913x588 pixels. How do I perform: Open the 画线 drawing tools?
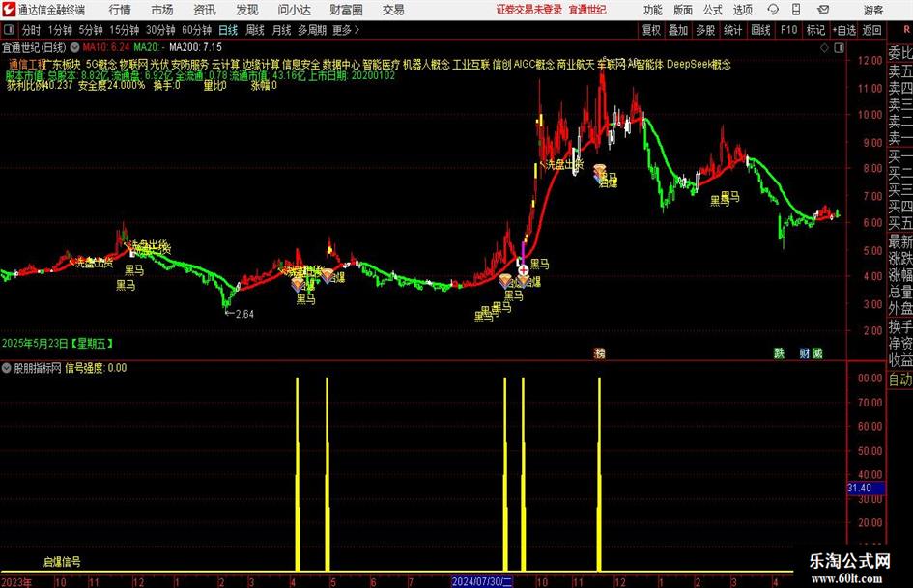click(x=760, y=30)
